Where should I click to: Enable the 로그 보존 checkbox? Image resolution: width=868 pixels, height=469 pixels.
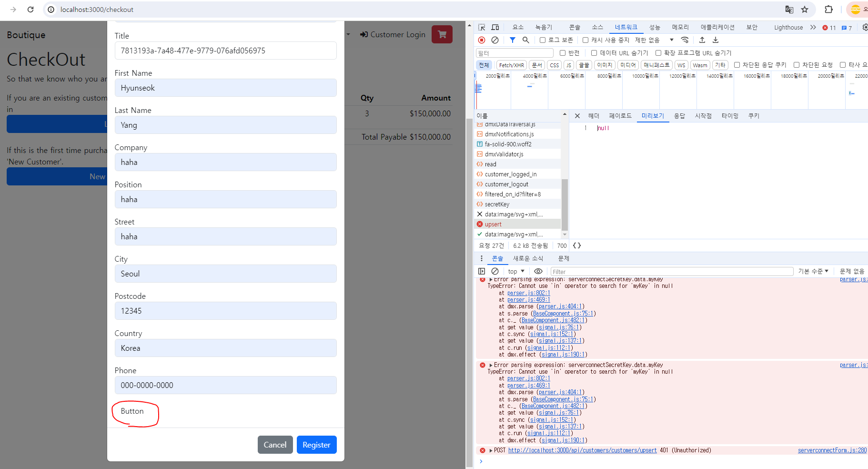(x=543, y=40)
